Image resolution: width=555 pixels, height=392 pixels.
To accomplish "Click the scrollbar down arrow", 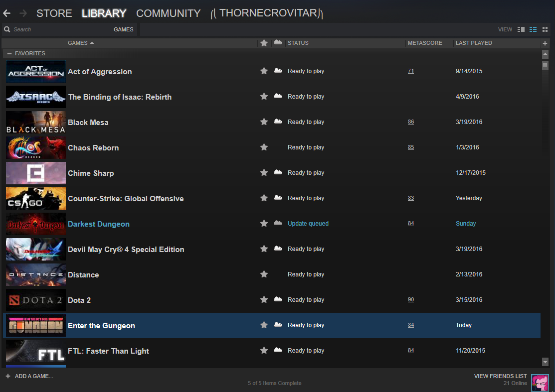I will coord(545,362).
